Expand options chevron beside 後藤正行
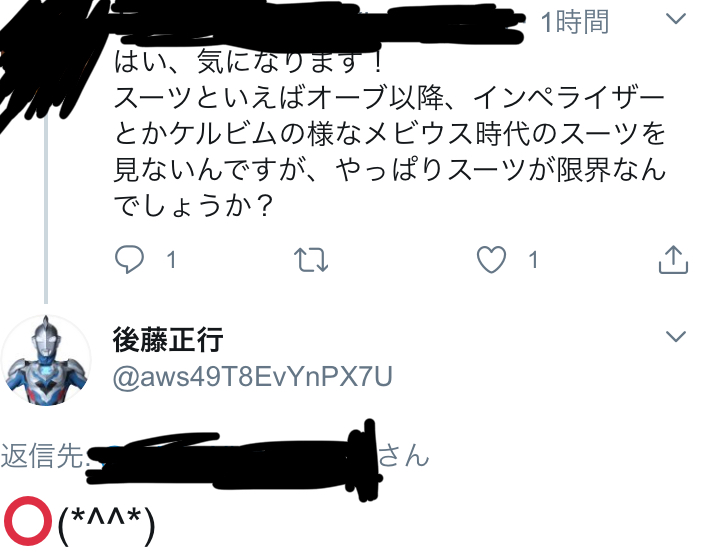Screen dimensions: 720x557 point(675,336)
